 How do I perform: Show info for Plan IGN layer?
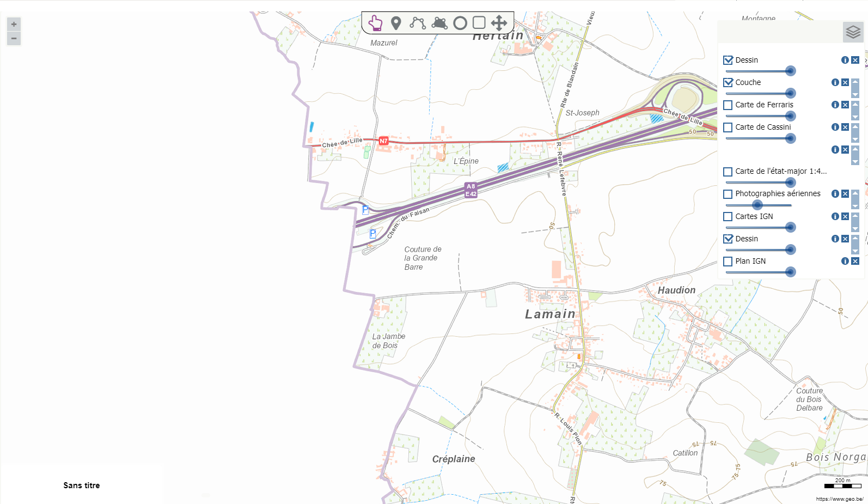pos(845,261)
